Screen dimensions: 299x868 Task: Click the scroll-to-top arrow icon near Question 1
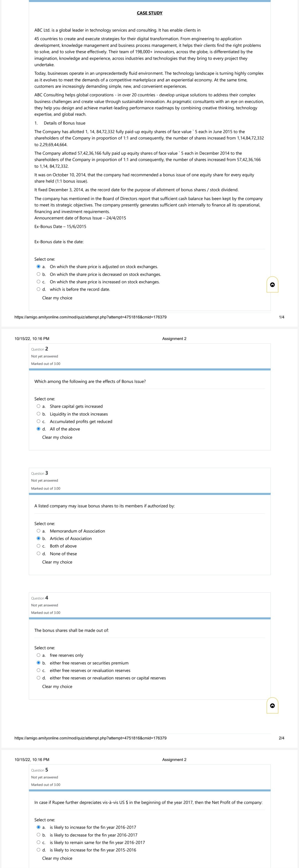click(273, 285)
